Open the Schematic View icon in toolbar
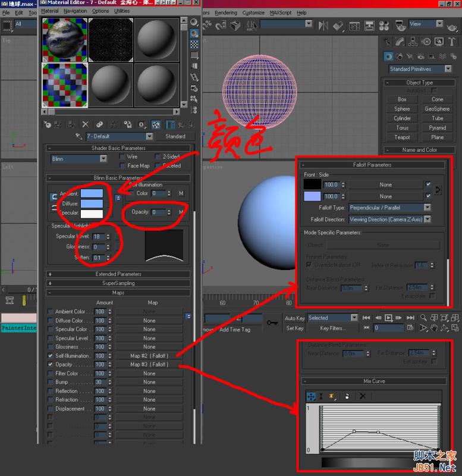The image size is (462, 476). pyautogui.click(x=369, y=26)
